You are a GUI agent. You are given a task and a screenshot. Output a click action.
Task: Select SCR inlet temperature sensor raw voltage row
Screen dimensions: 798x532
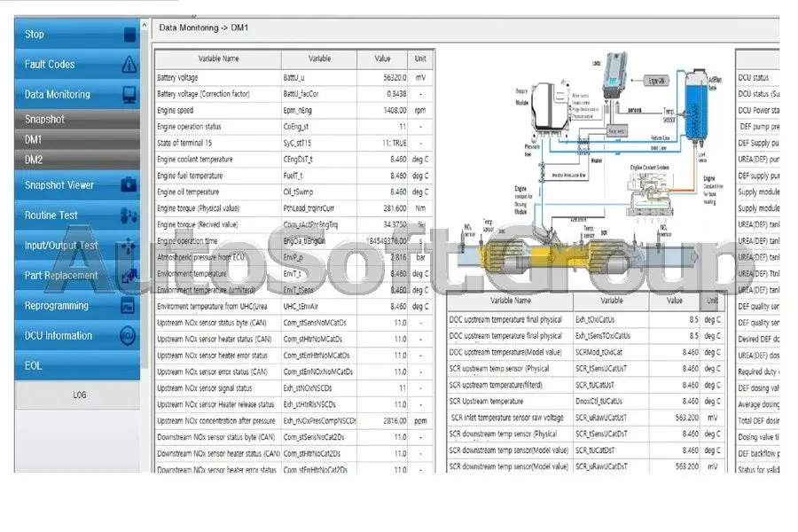pos(586,418)
